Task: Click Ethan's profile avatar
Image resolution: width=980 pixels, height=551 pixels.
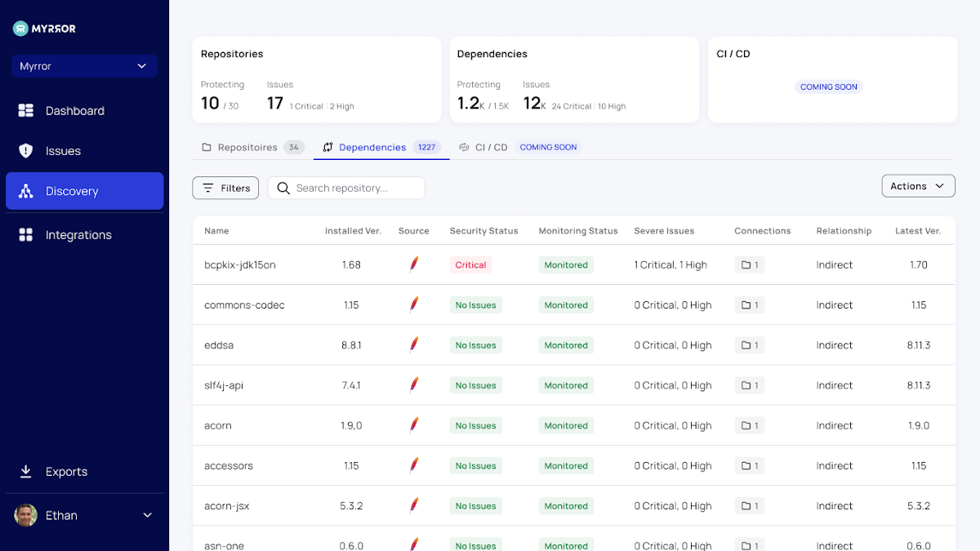Action: (26, 515)
